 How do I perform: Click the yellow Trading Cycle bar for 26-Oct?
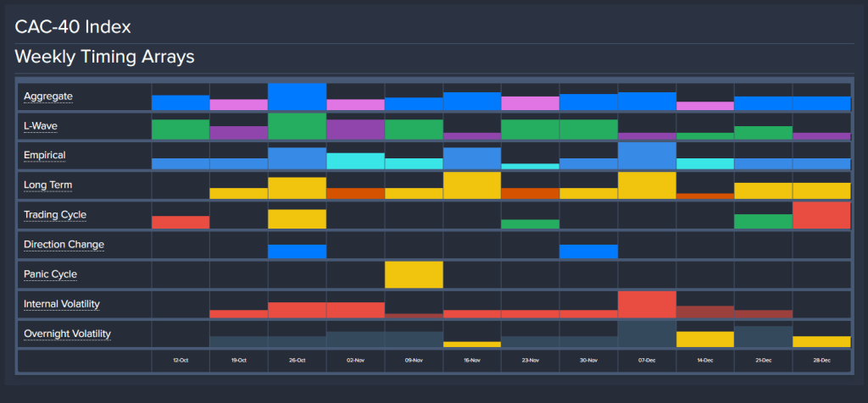(x=298, y=219)
